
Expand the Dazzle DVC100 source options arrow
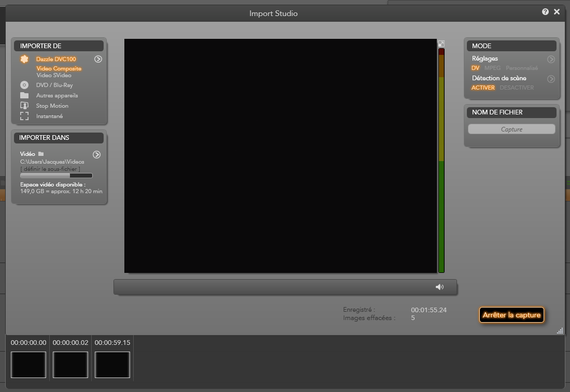point(98,59)
